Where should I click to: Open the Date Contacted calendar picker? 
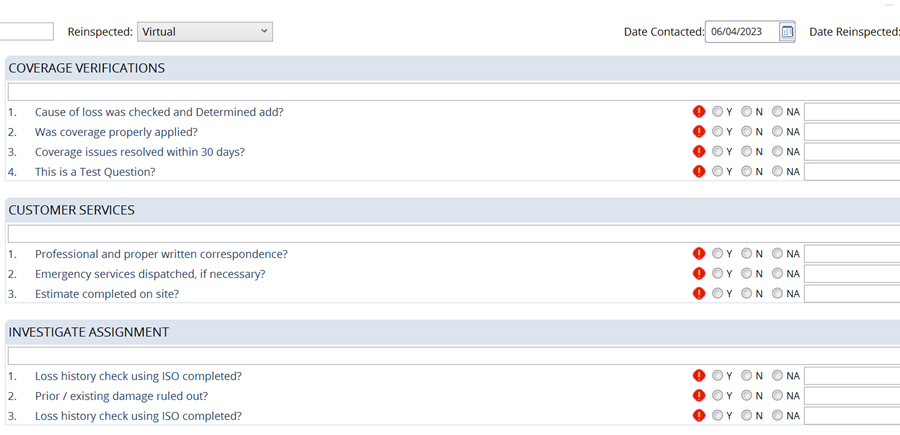click(787, 32)
